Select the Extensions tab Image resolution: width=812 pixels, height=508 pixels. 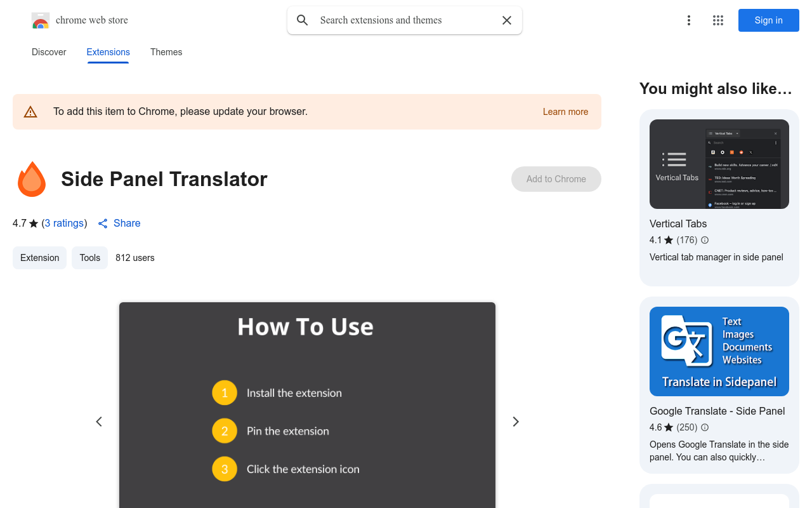click(108, 52)
